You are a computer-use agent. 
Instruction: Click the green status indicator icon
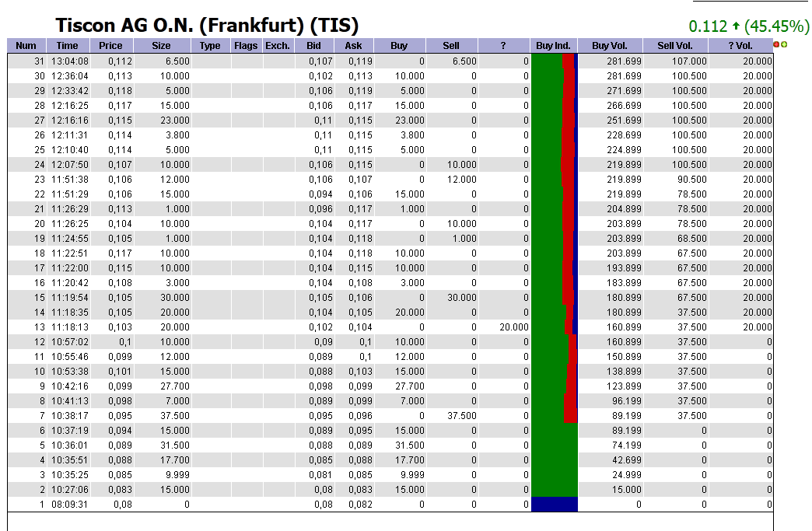click(784, 44)
